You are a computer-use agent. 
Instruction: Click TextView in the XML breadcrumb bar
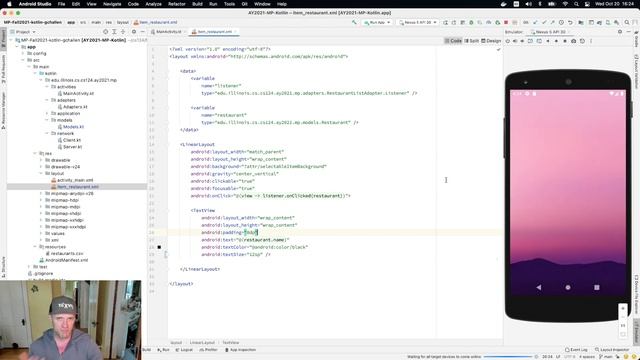point(231,342)
